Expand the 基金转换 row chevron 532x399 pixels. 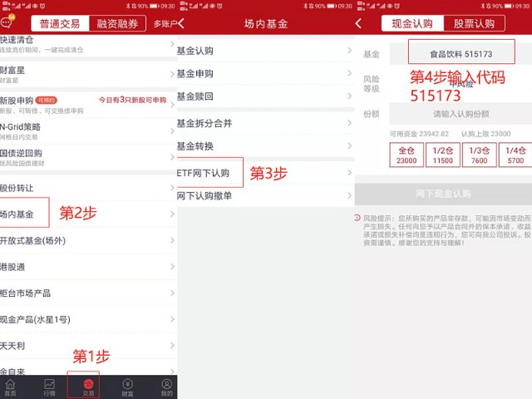pyautogui.click(x=349, y=146)
